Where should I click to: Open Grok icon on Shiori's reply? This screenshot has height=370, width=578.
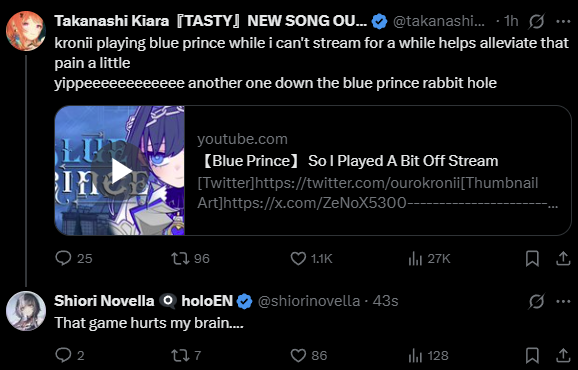coord(536,301)
